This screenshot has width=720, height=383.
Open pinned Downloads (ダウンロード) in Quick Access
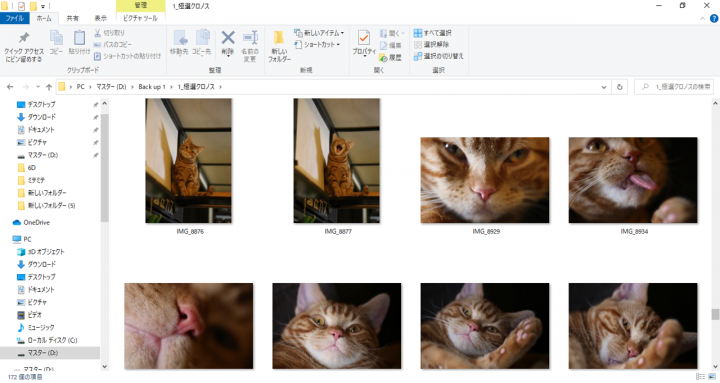pos(41,117)
